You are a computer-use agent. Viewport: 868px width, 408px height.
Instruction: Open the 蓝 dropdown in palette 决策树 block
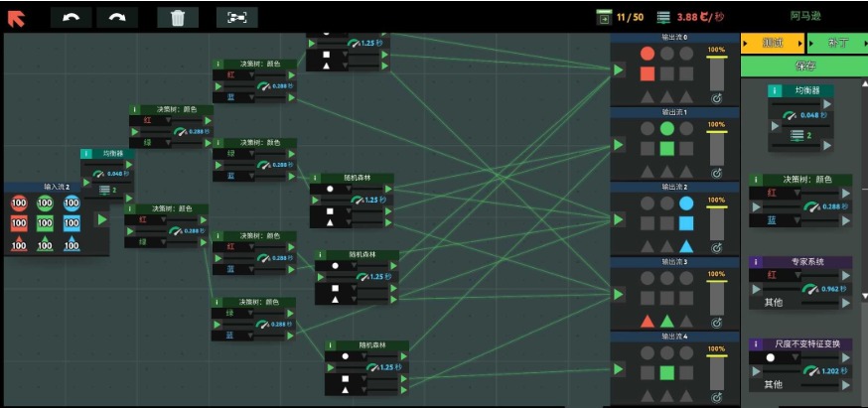point(781,219)
